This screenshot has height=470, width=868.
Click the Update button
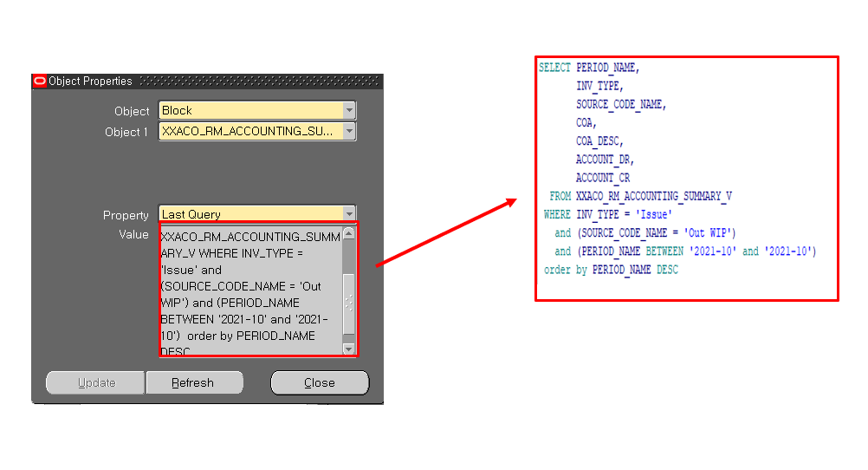point(95,383)
